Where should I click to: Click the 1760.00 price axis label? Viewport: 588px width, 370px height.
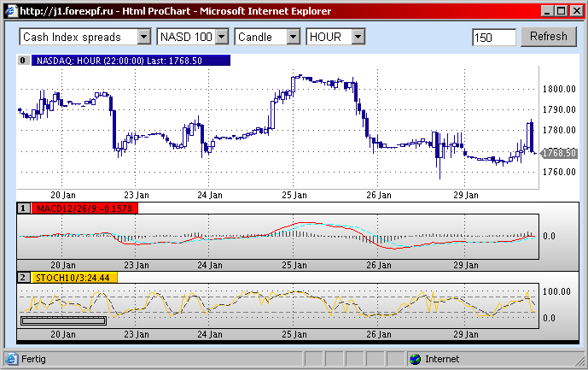(559, 172)
